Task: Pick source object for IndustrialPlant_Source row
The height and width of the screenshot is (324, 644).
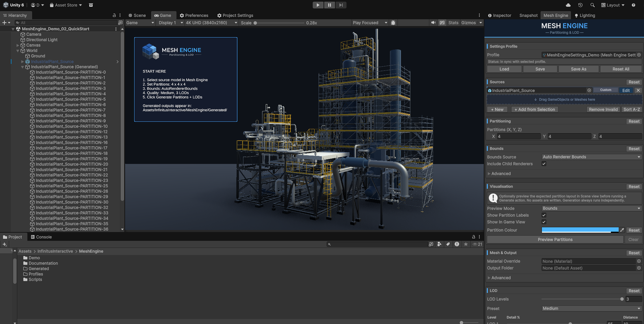Action: pyautogui.click(x=589, y=90)
